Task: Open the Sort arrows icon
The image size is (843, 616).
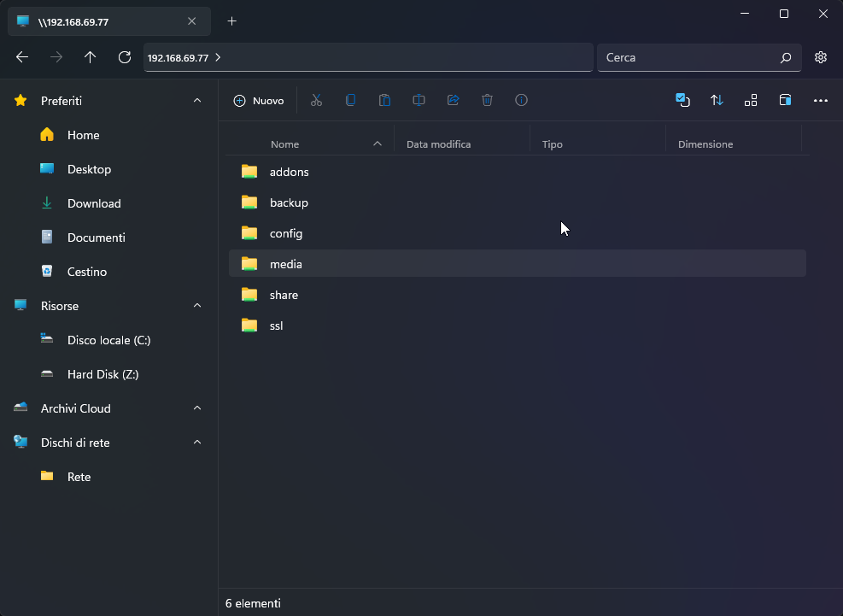Action: pyautogui.click(x=717, y=100)
